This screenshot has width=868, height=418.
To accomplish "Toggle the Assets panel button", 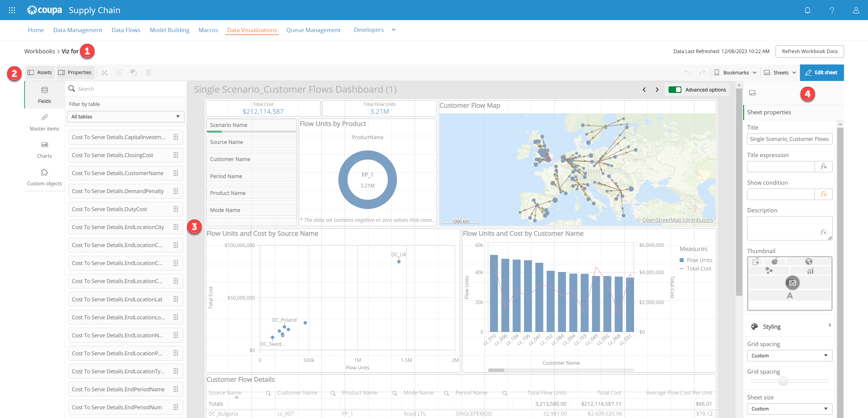I will click(x=40, y=73).
